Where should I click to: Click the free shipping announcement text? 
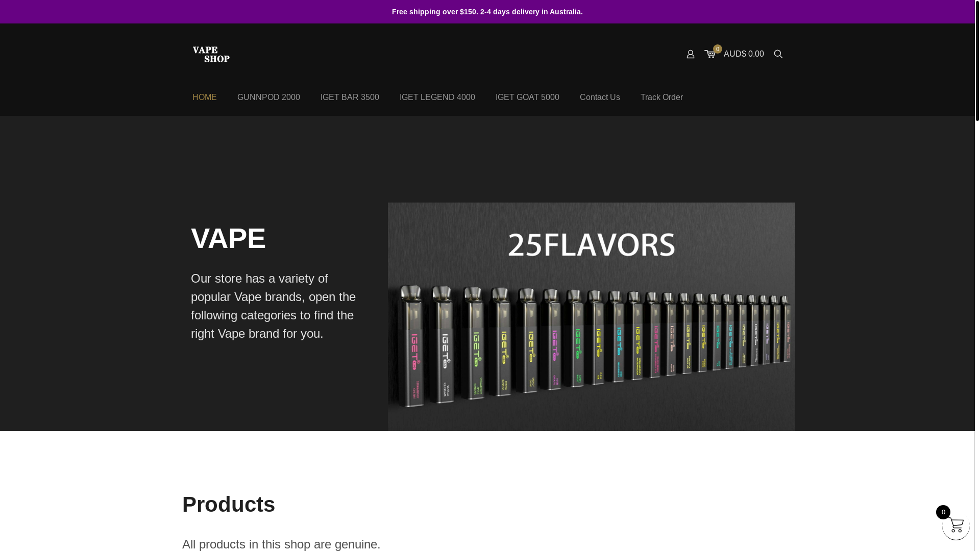tap(487, 12)
